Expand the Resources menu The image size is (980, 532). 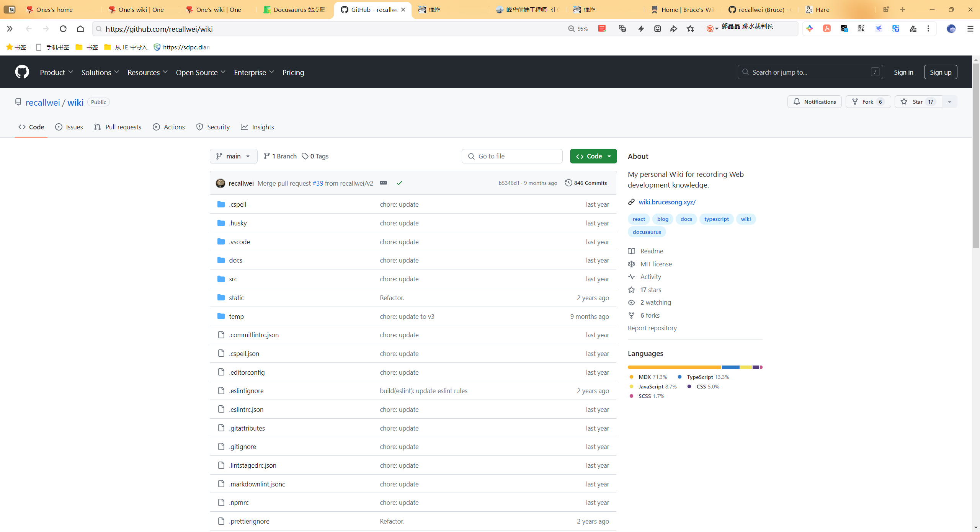147,72
